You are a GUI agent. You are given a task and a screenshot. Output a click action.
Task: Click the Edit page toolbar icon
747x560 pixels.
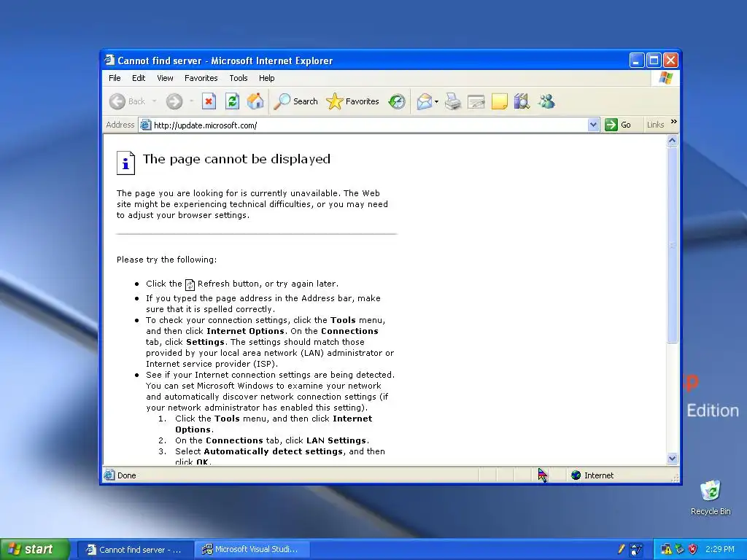click(476, 101)
